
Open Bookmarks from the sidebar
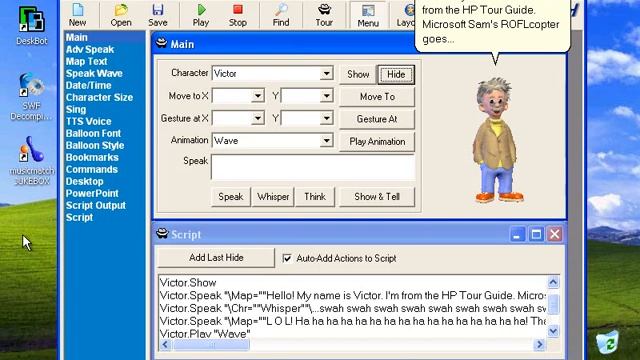[x=92, y=158]
